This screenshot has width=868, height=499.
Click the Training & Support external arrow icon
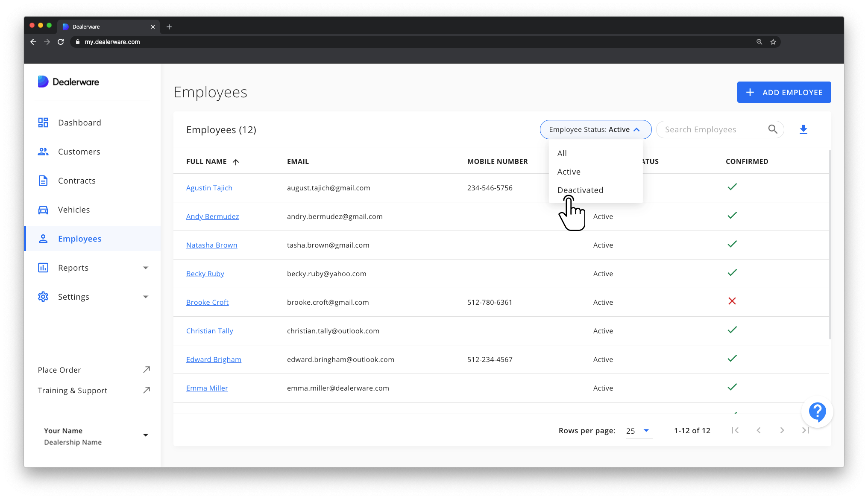click(x=147, y=390)
